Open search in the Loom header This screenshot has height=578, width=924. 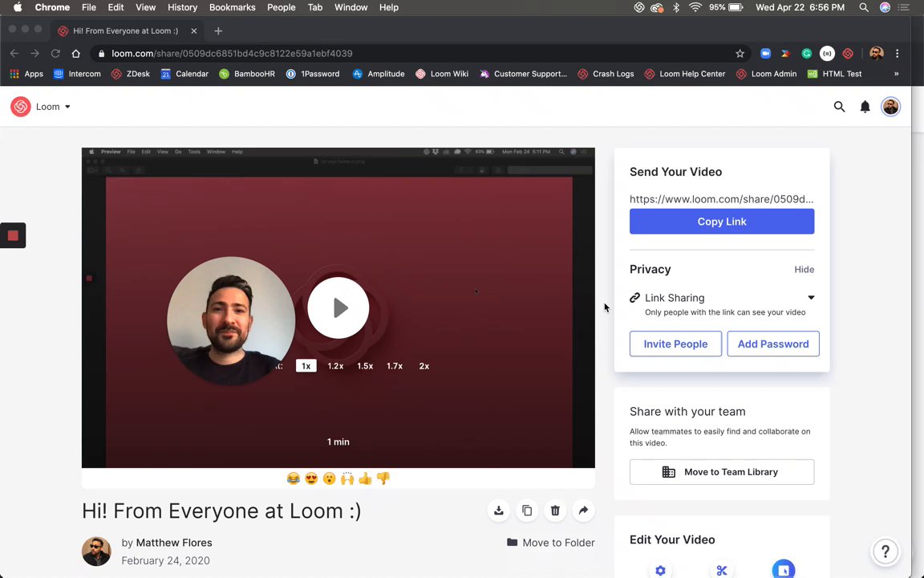[839, 107]
